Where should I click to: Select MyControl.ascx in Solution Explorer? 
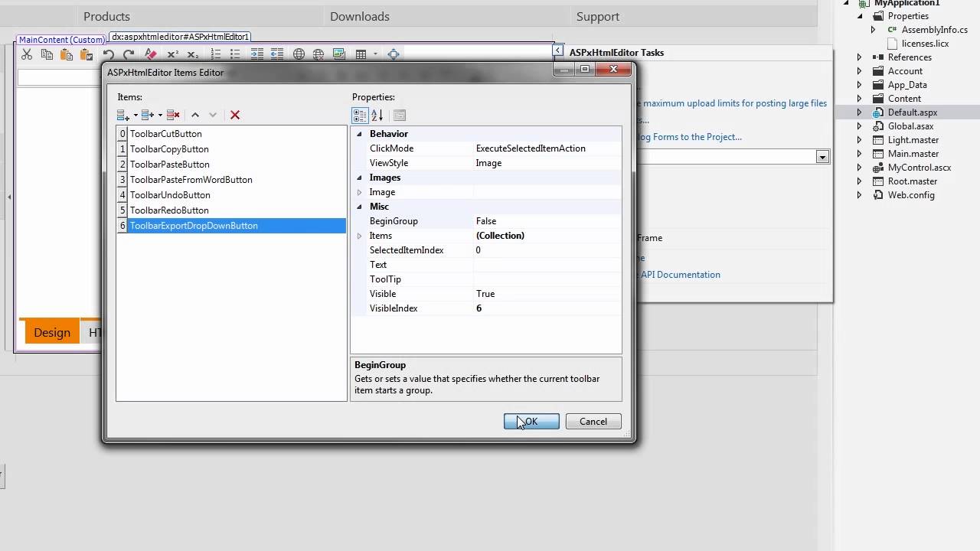tap(920, 168)
